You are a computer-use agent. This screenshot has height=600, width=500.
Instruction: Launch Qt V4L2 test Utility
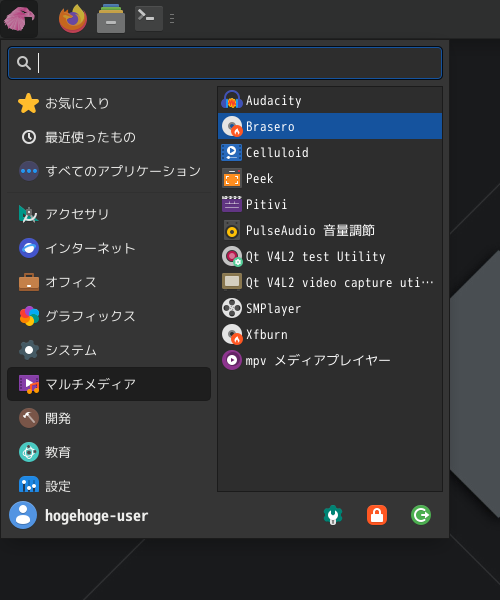330,256
